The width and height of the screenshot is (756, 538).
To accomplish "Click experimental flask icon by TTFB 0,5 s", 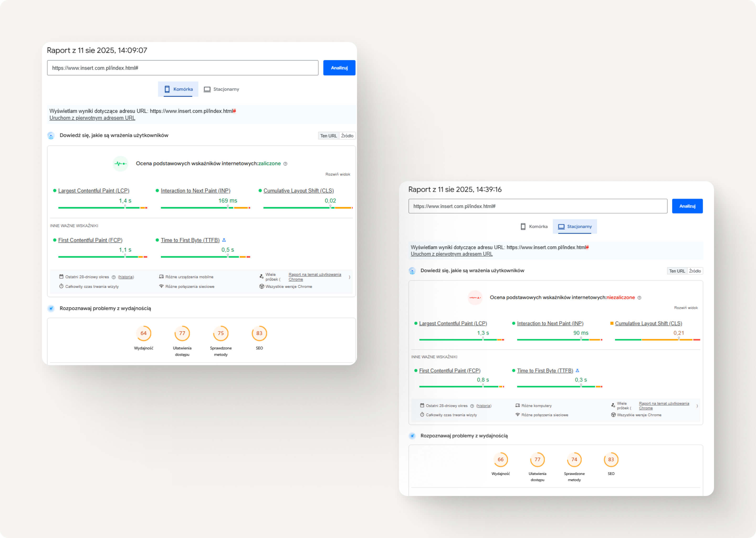I will (x=224, y=240).
